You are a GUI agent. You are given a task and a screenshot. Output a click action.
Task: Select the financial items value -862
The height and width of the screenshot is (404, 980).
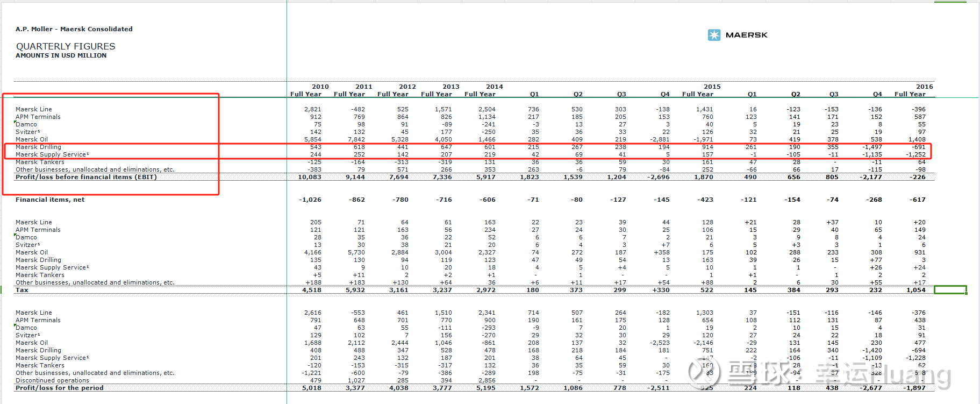pos(357,200)
